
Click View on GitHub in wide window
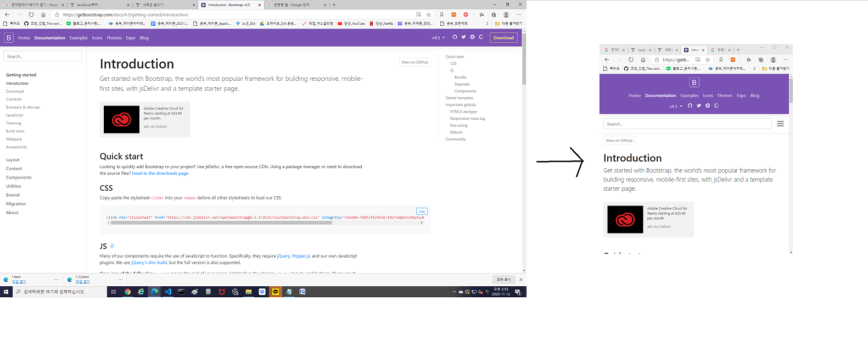click(x=415, y=62)
